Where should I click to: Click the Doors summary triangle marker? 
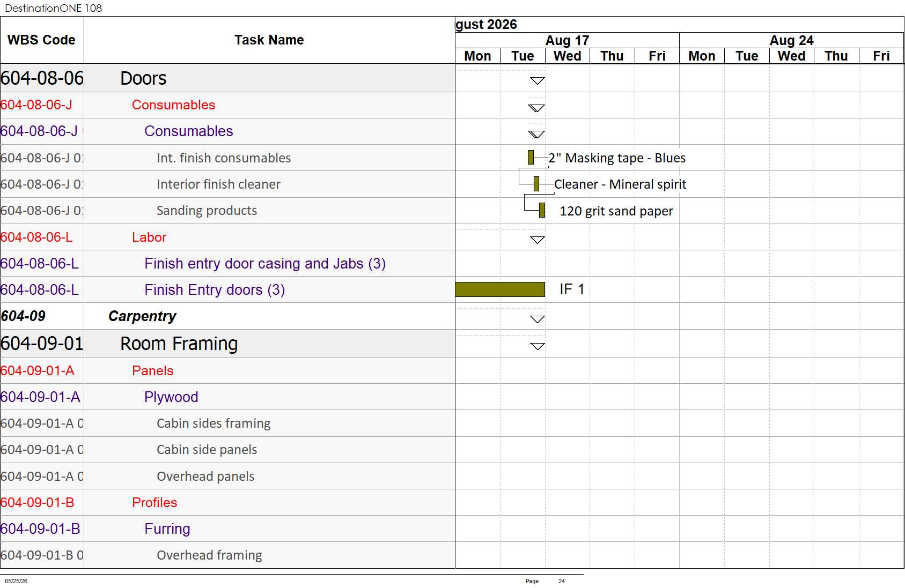[537, 81]
